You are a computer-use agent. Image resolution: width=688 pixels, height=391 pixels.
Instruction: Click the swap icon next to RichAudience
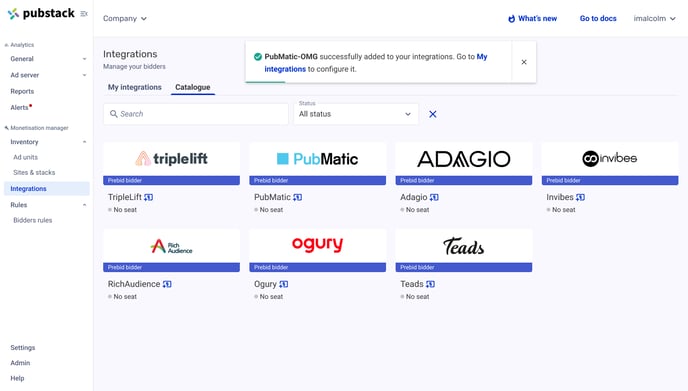(x=167, y=284)
